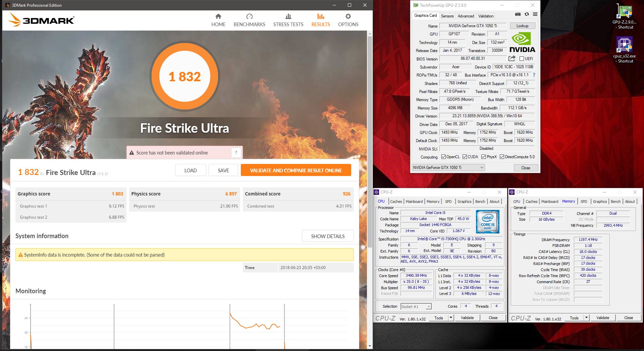
Task: Switch to Sensors tab in GPU-Z
Action: 447,16
